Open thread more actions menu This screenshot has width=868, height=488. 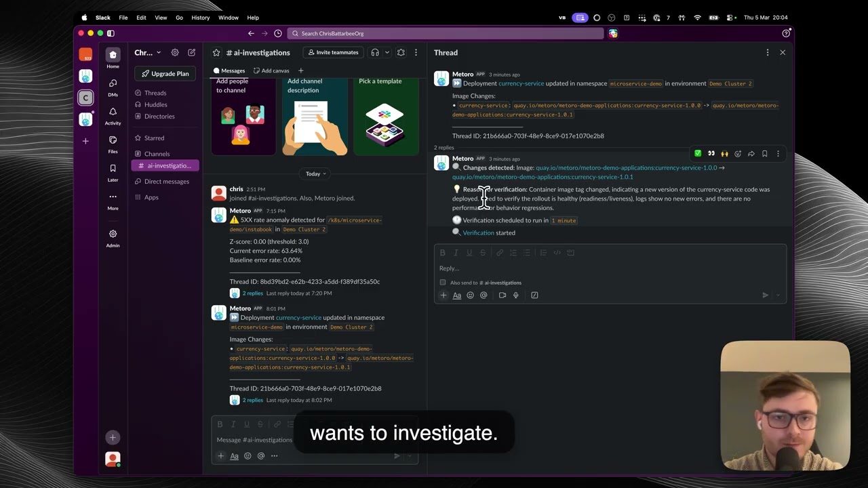click(x=768, y=52)
